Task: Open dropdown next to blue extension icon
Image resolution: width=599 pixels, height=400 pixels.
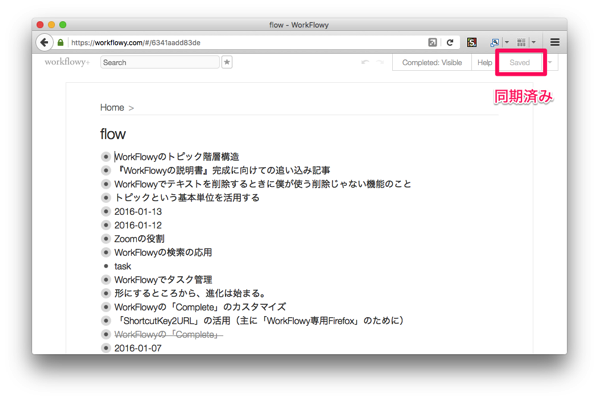Action: click(x=507, y=42)
